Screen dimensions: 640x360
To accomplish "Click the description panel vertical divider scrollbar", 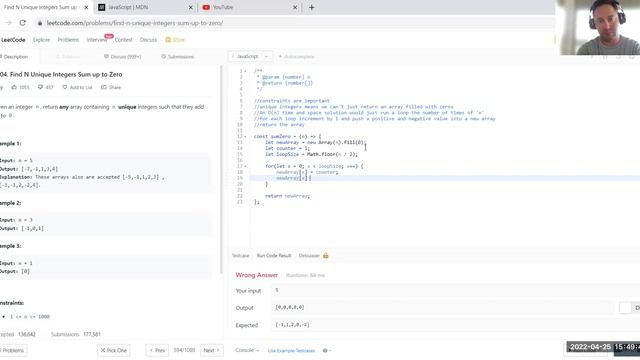I will click(222, 169).
